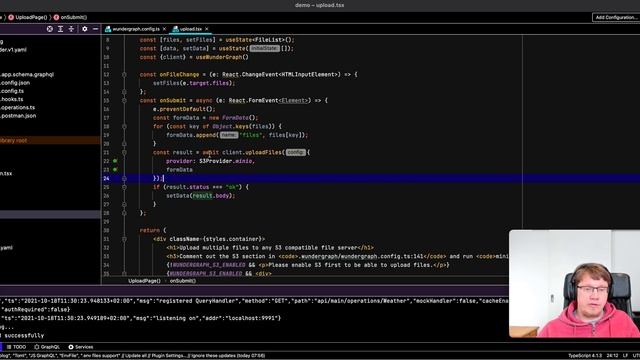Viewport: 640px width, 360px height.
Task: Collapse onFileChange function fold at line 12
Action: click(124, 75)
